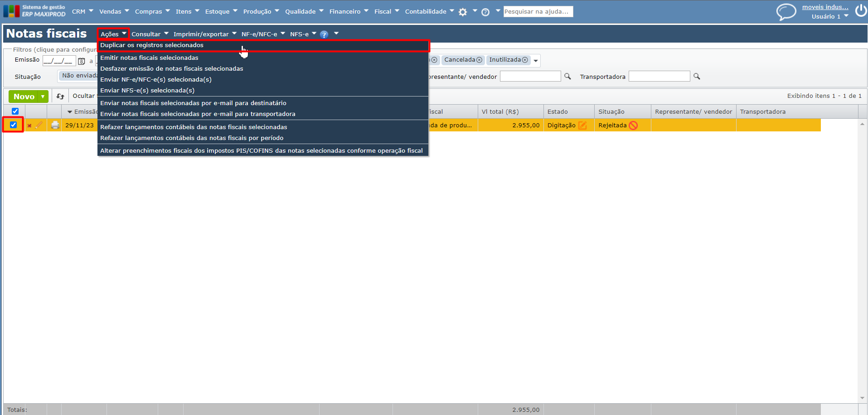Open the NFS-e menu
Viewport: 868px width, 415px height.
click(x=303, y=34)
